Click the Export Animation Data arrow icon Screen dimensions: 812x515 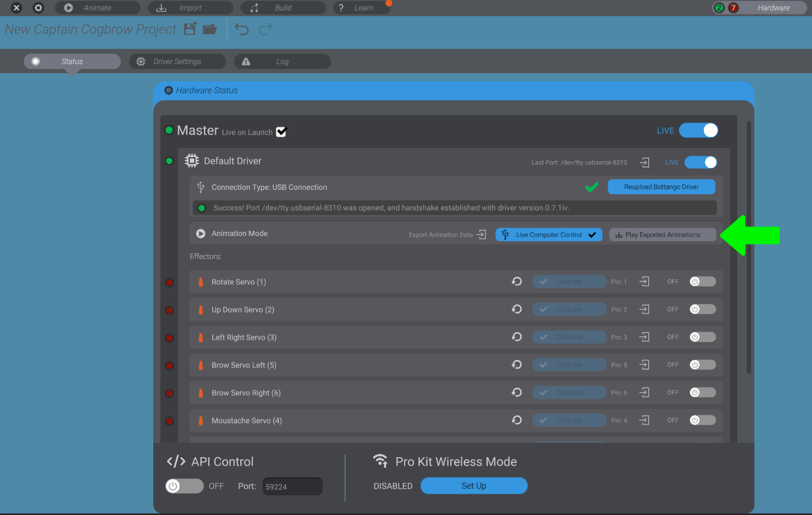click(x=482, y=234)
